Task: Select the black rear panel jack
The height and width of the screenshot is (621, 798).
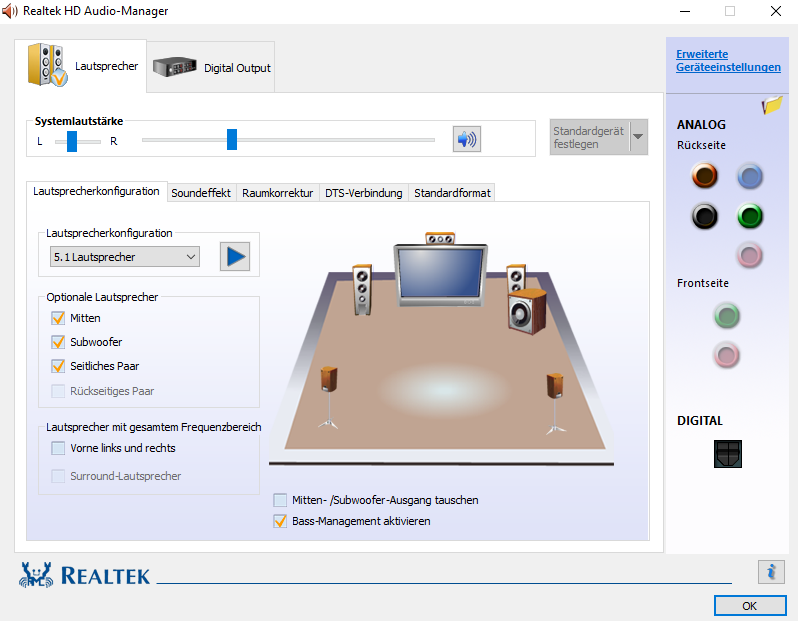Action: tap(704, 216)
